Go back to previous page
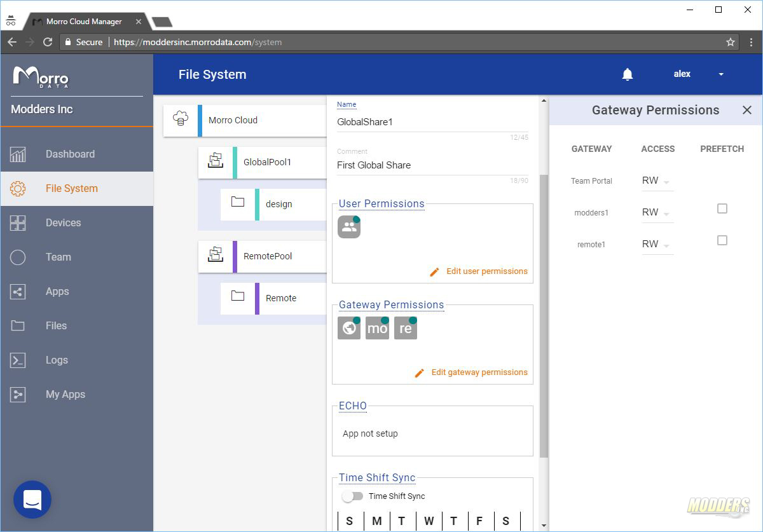The width and height of the screenshot is (763, 532). coord(12,42)
